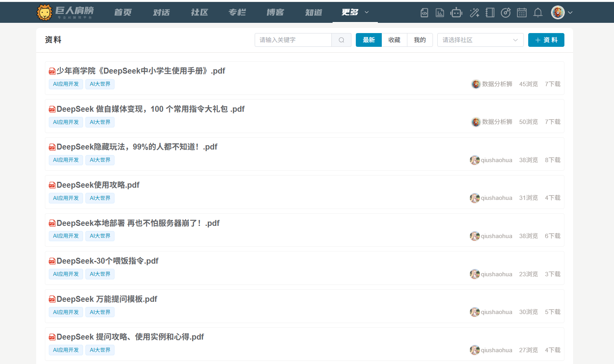Open the 请选择社区 dropdown
Image resolution: width=614 pixels, height=364 pixels.
[x=480, y=40]
